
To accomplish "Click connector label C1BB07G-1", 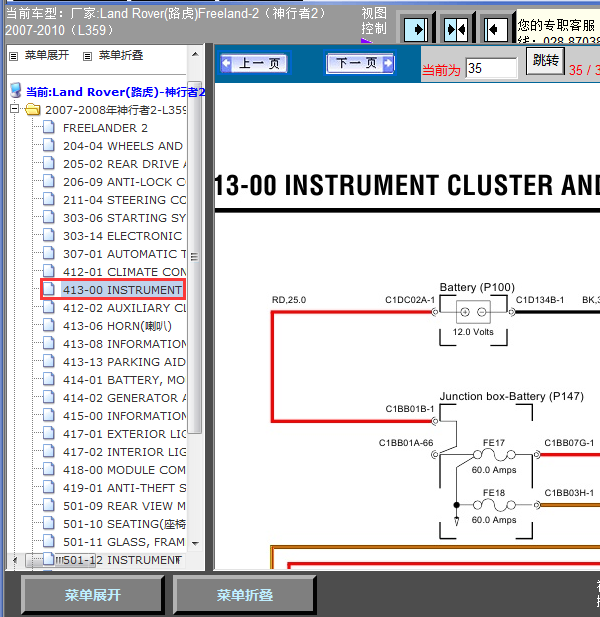I will pyautogui.click(x=569, y=443).
